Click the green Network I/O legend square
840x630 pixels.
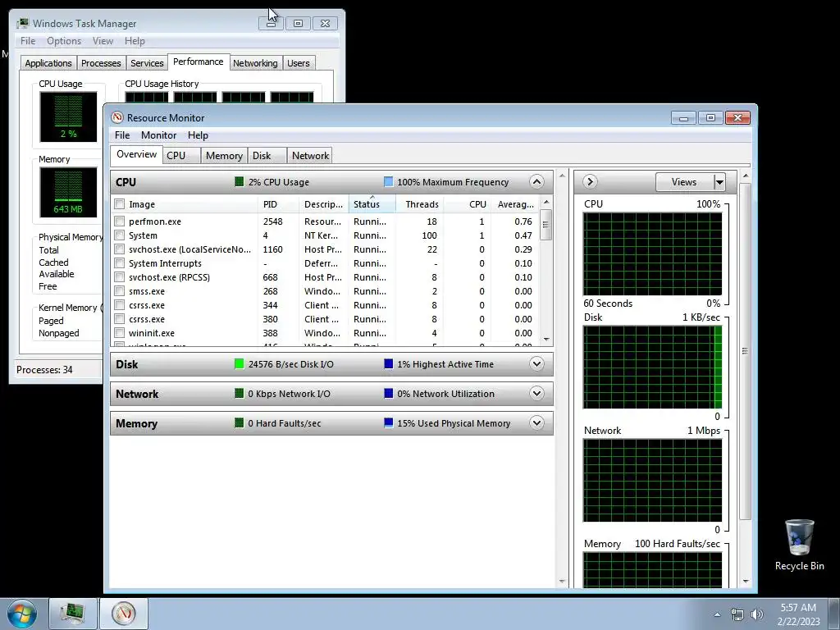coord(240,393)
